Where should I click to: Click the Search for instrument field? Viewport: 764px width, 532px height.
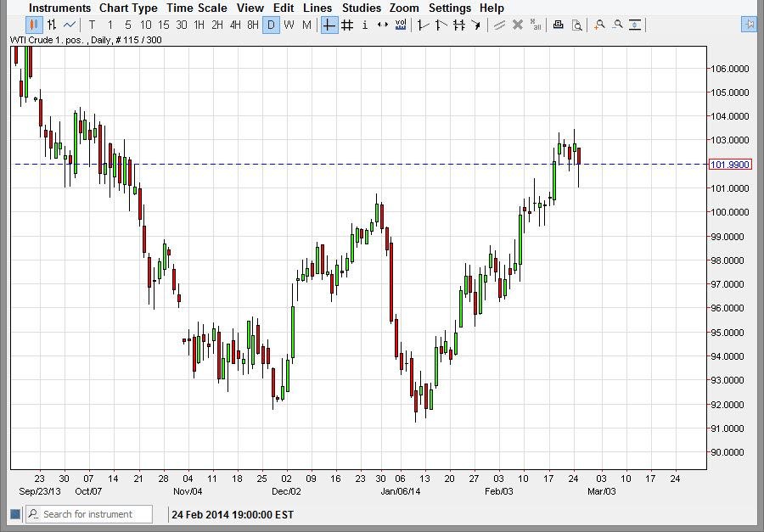89,514
